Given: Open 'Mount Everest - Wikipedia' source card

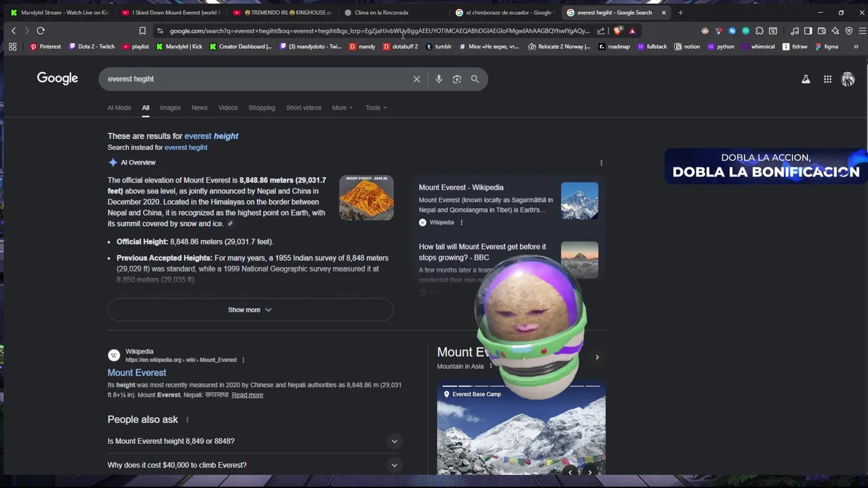Looking at the screenshot, I should (509, 204).
